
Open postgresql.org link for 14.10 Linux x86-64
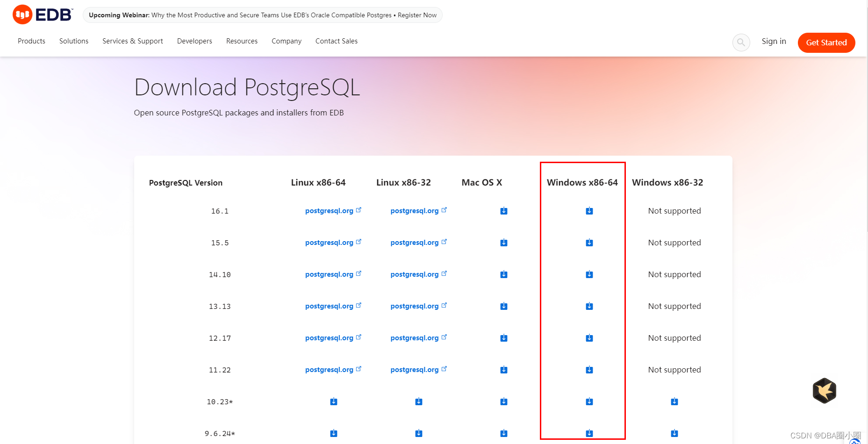click(x=333, y=274)
